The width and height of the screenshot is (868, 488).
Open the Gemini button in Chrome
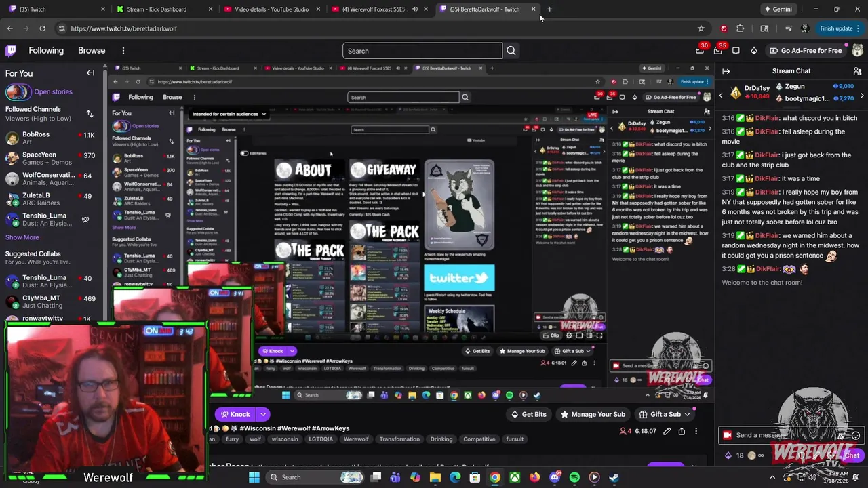[777, 9]
